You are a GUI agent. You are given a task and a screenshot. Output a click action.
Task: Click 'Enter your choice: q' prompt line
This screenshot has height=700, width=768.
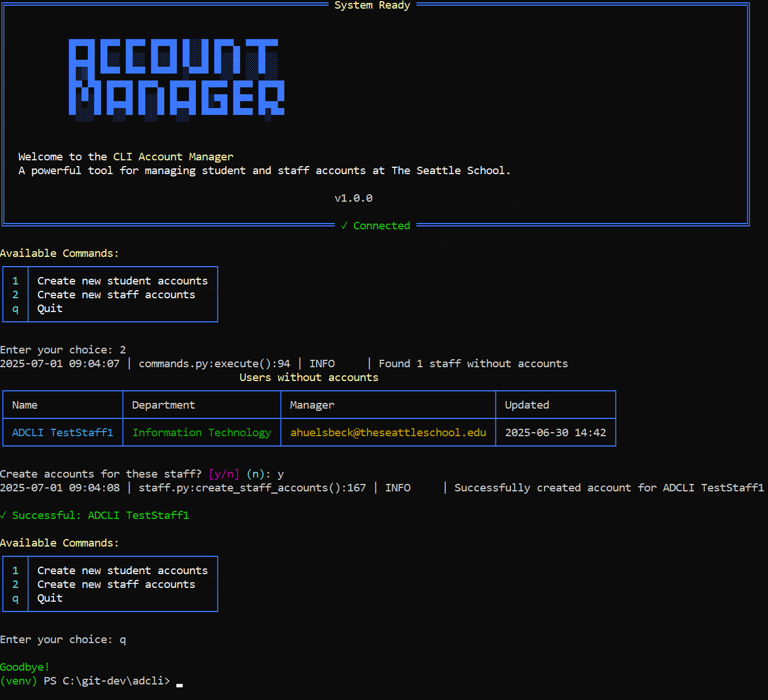point(63,640)
